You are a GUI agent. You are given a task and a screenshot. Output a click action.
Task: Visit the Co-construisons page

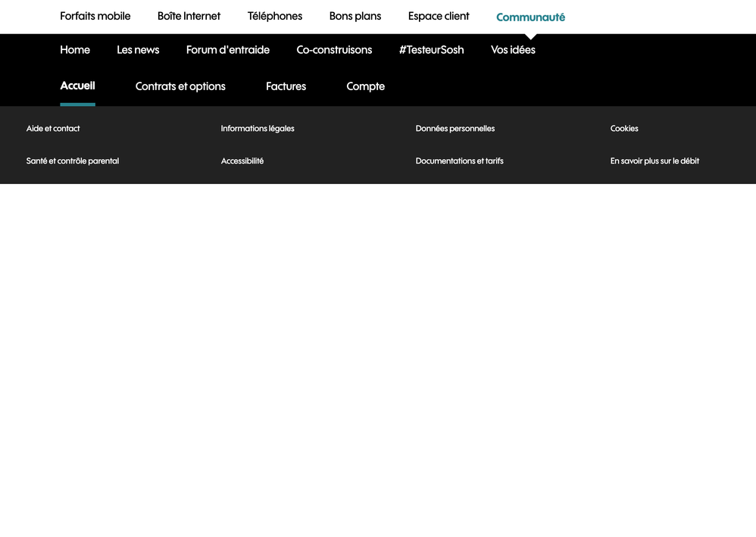(334, 50)
